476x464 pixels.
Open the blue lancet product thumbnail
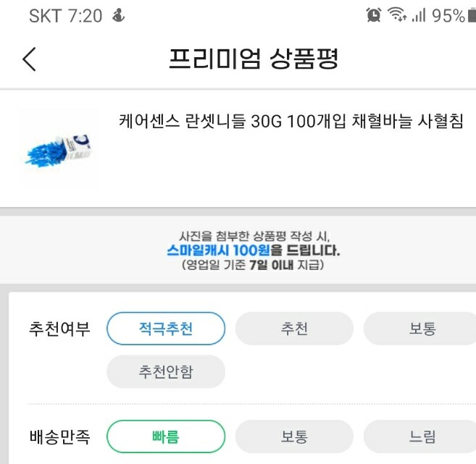(x=59, y=148)
